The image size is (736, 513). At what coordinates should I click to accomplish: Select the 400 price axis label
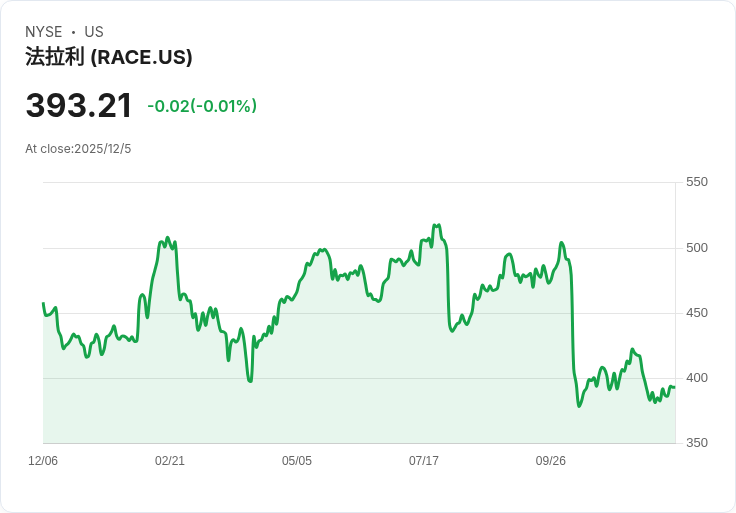point(697,378)
